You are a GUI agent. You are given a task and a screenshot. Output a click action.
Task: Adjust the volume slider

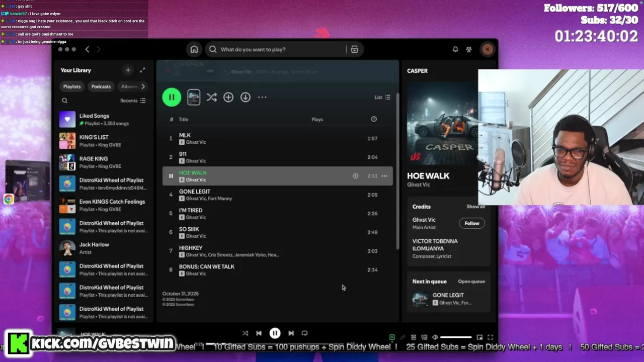[456, 337]
